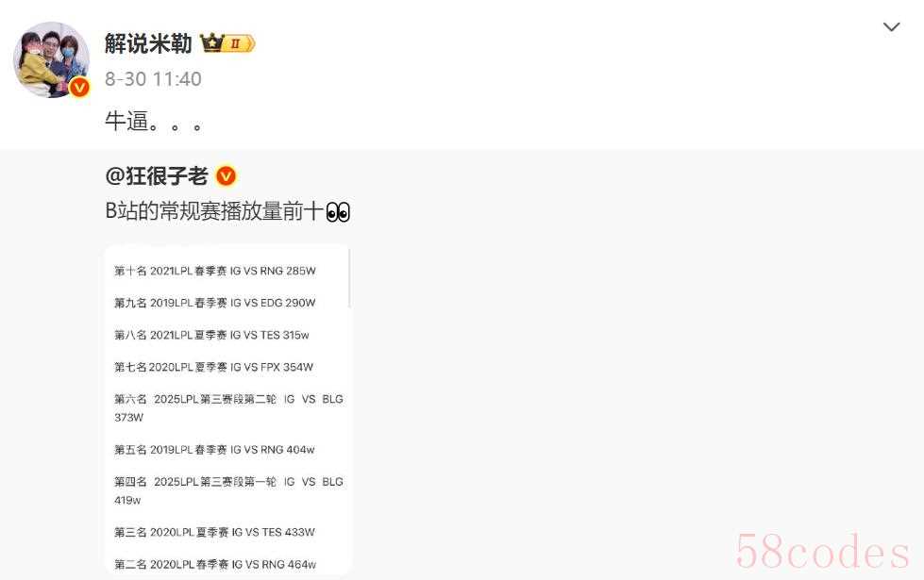This screenshot has height=580, width=924.
Task: Click the 第三名 IG VS TES 433W row
Action: [214, 532]
